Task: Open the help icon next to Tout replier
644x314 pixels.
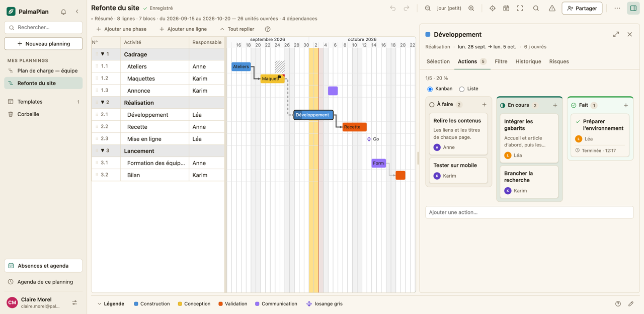Action: pyautogui.click(x=268, y=29)
